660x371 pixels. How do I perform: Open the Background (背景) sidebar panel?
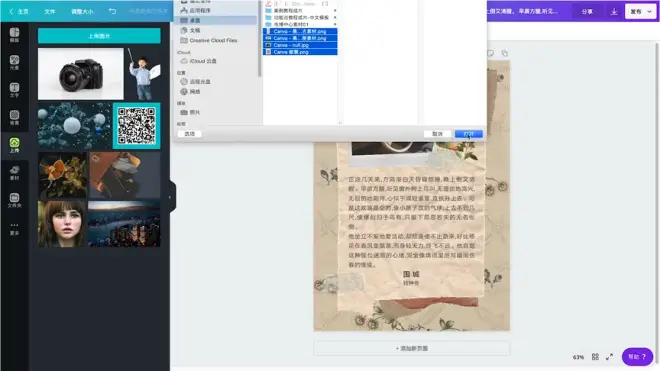[x=14, y=117]
